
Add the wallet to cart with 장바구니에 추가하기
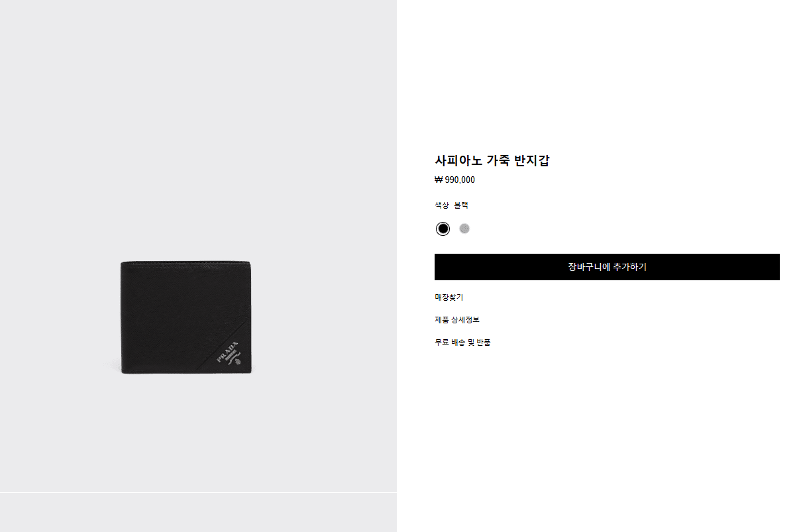click(607, 267)
